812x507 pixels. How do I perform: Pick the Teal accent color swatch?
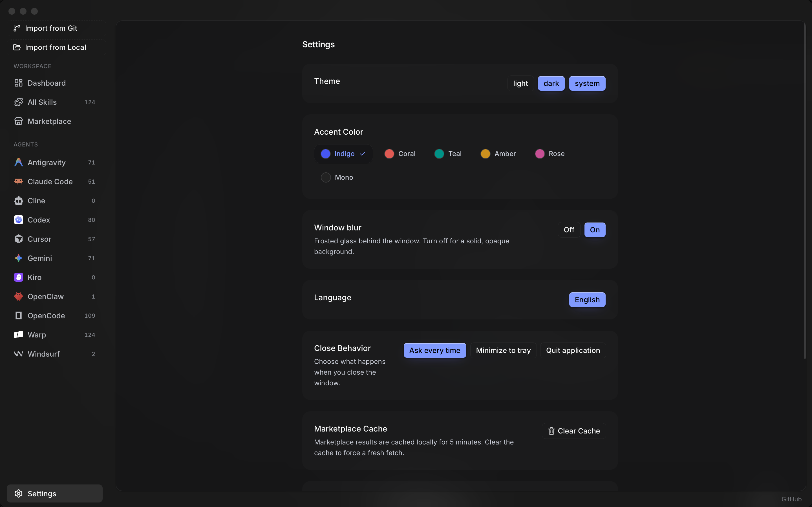coord(439,154)
